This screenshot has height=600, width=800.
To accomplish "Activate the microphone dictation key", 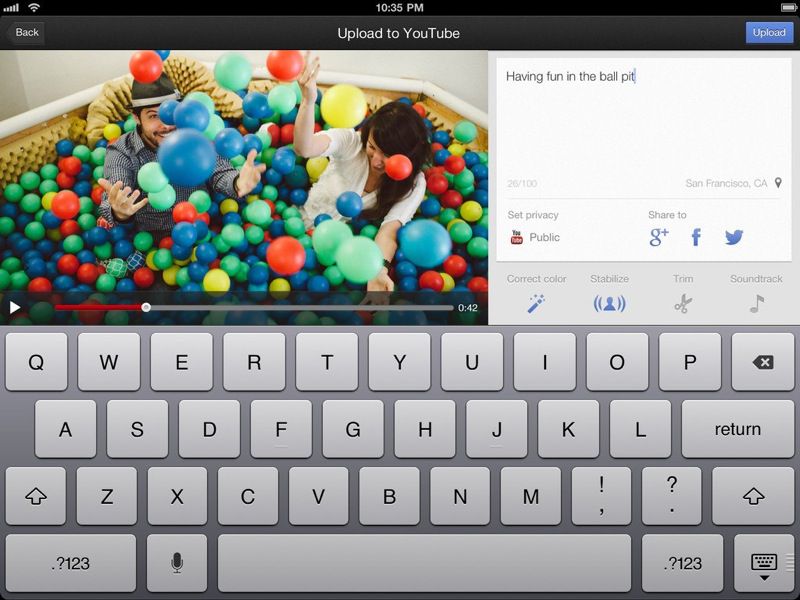I will pyautogui.click(x=176, y=562).
